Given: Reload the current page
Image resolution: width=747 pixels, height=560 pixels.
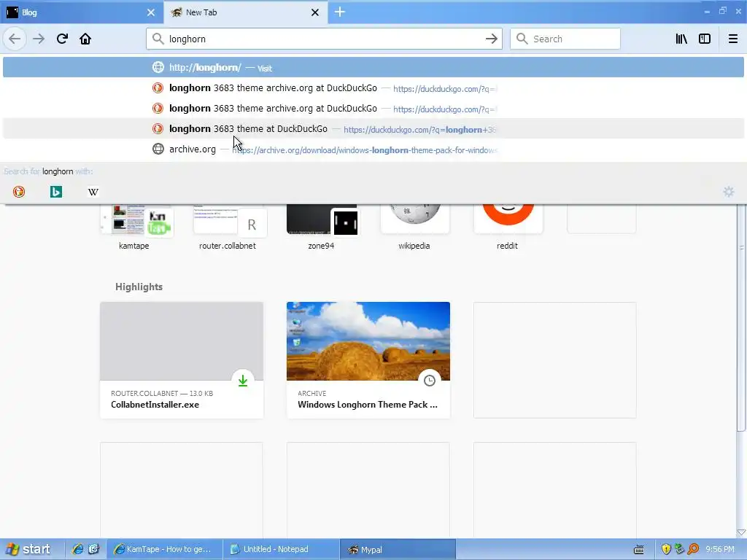Looking at the screenshot, I should click(62, 39).
